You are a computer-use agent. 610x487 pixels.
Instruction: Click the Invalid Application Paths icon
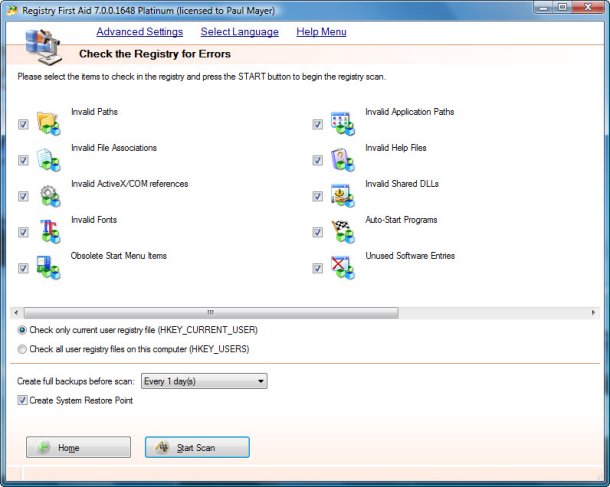click(x=342, y=124)
